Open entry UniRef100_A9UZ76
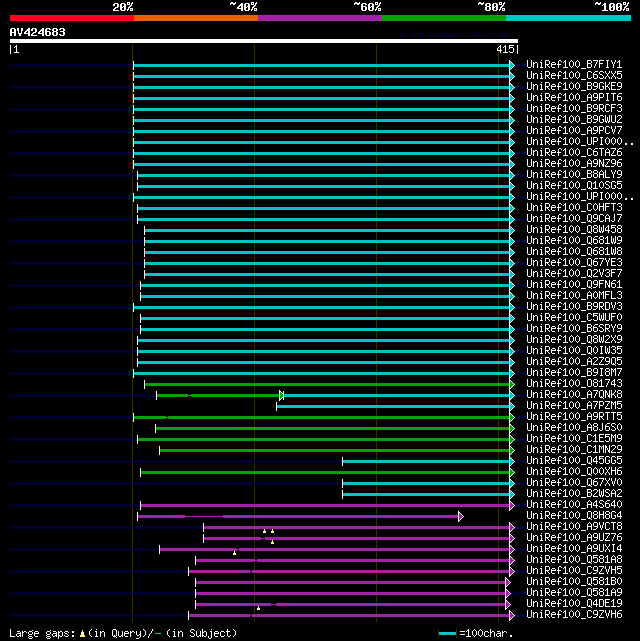This screenshot has height=641, width=640. 574,538
